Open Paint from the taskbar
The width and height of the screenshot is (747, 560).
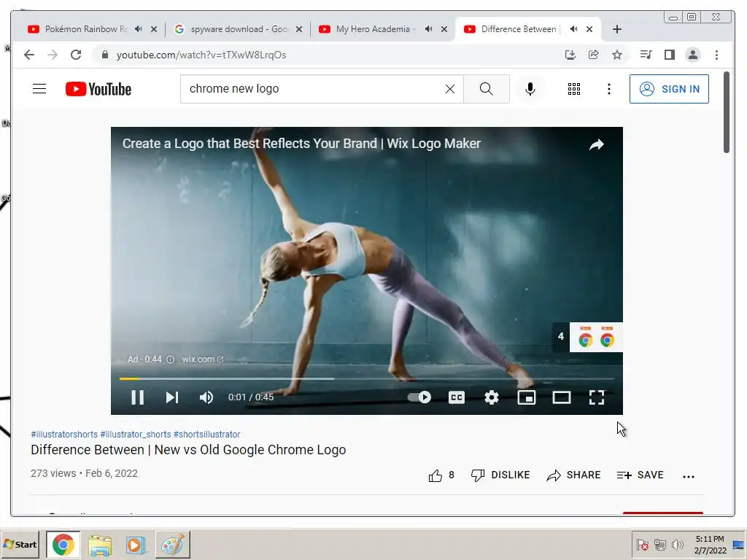172,544
